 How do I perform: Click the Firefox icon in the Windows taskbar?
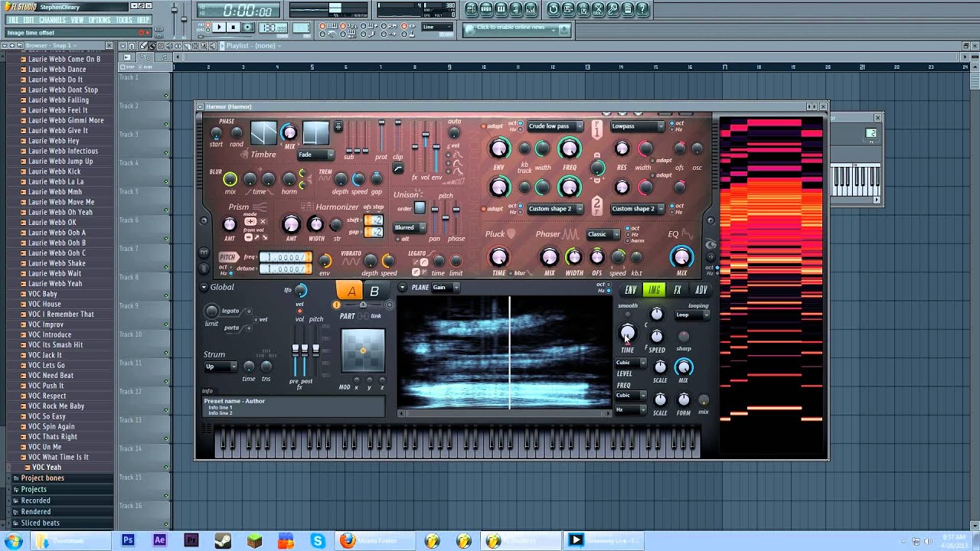[x=348, y=540]
